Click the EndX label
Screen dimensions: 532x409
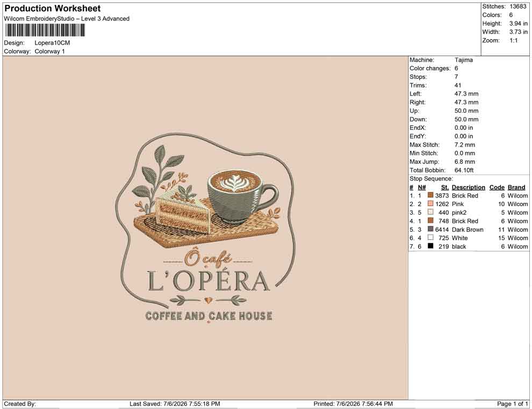(x=418, y=128)
